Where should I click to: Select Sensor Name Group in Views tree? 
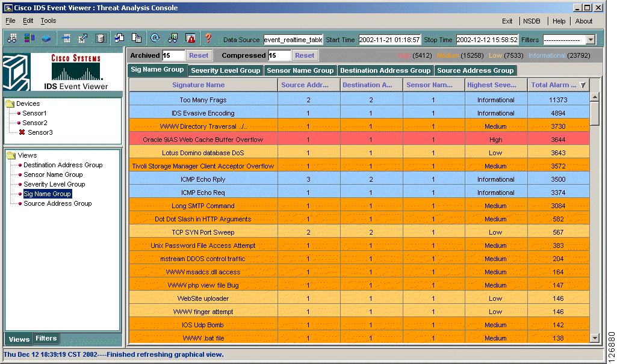53,174
